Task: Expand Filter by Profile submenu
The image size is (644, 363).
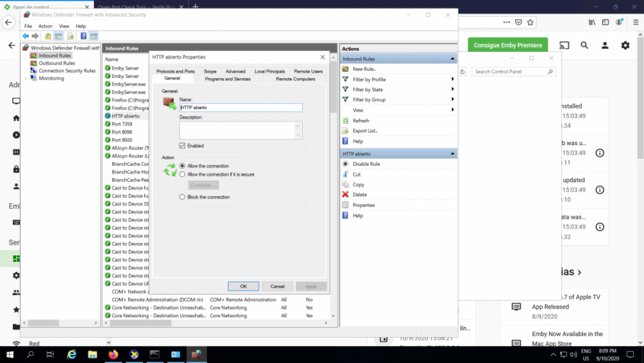Action: [x=453, y=79]
